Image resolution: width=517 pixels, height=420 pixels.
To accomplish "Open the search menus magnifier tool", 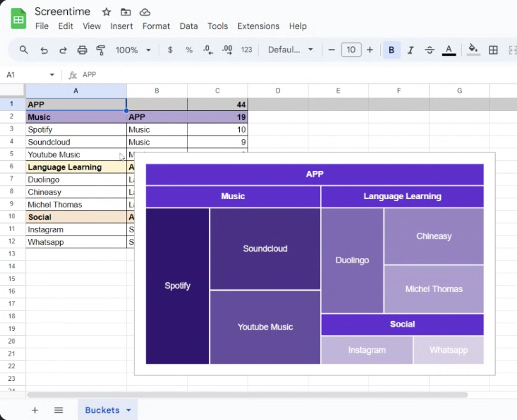I will pyautogui.click(x=24, y=50).
